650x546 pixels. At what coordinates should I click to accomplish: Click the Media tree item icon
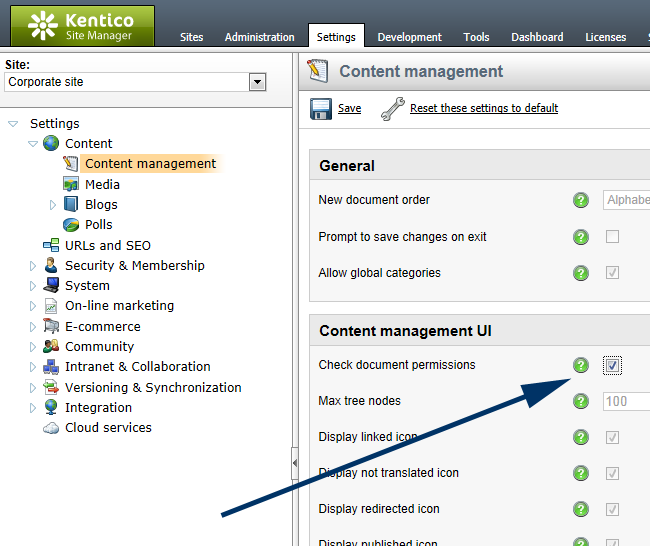(x=71, y=184)
